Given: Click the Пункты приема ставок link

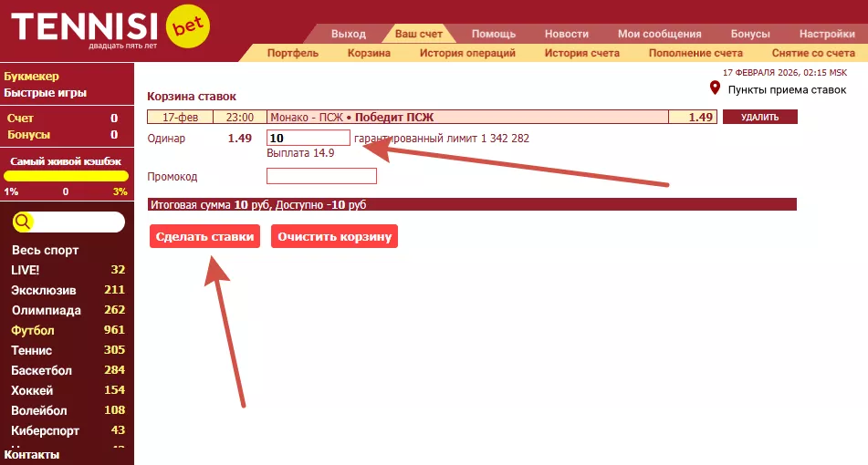Looking at the screenshot, I should [x=786, y=89].
